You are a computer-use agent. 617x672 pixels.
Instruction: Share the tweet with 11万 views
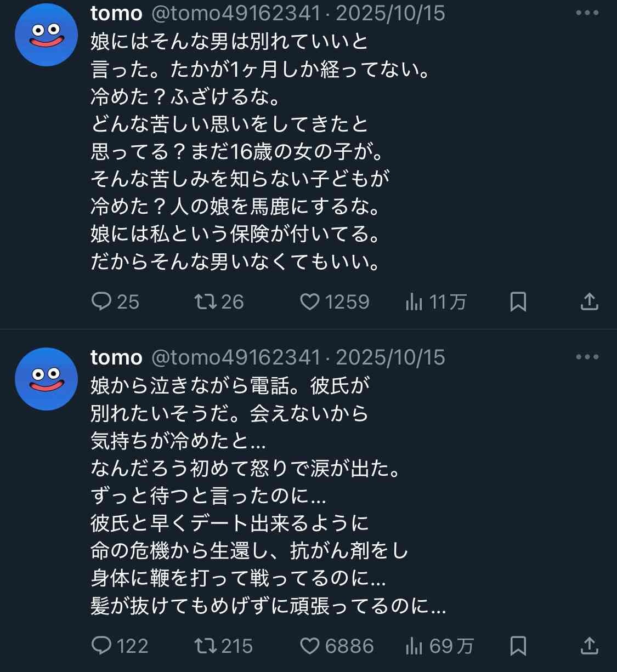(589, 301)
